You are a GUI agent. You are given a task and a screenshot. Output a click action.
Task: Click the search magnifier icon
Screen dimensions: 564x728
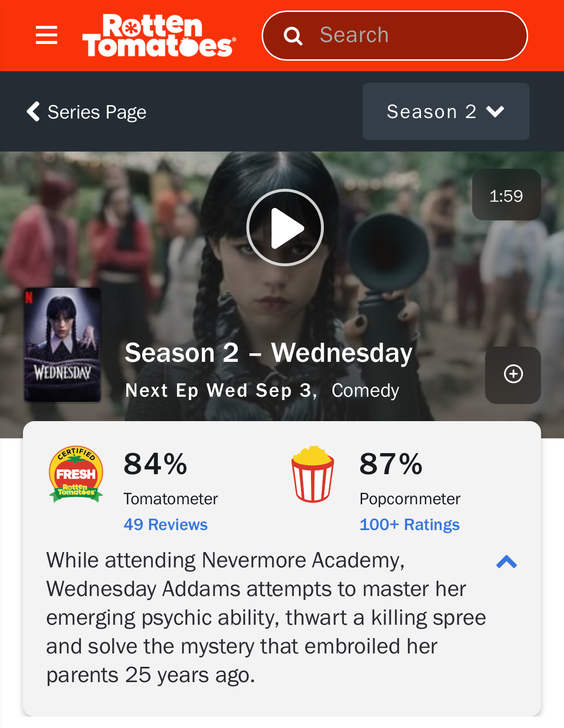point(293,36)
